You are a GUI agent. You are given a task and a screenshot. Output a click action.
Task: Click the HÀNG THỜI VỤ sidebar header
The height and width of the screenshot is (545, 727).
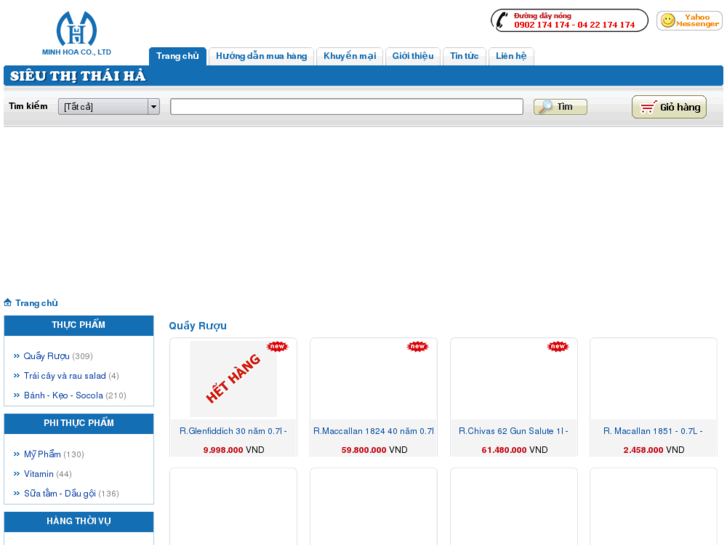click(x=79, y=521)
